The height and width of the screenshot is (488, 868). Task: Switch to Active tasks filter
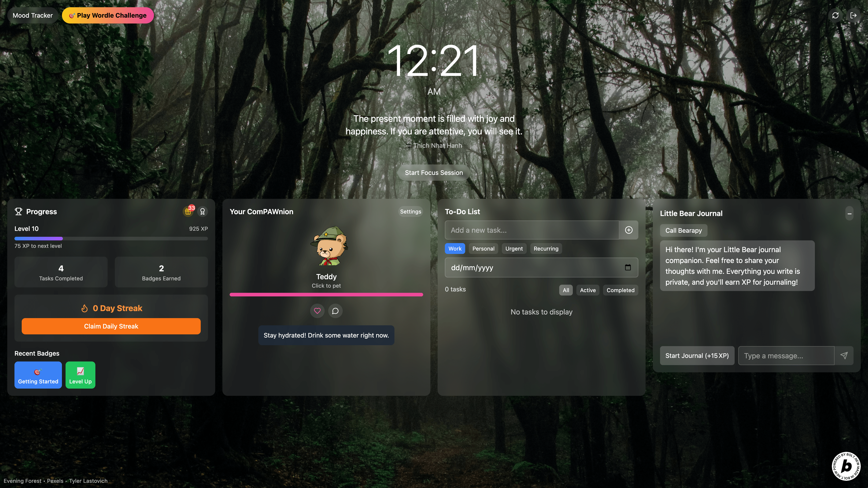[x=588, y=290]
